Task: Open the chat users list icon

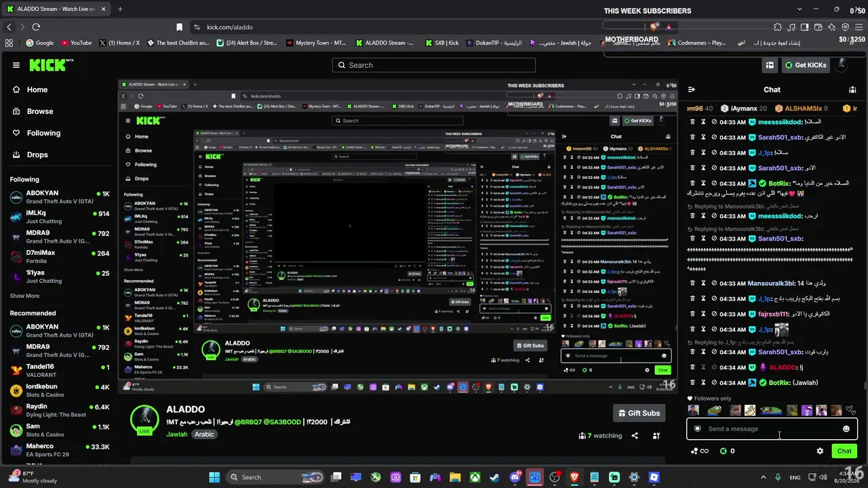Action: 852,89
